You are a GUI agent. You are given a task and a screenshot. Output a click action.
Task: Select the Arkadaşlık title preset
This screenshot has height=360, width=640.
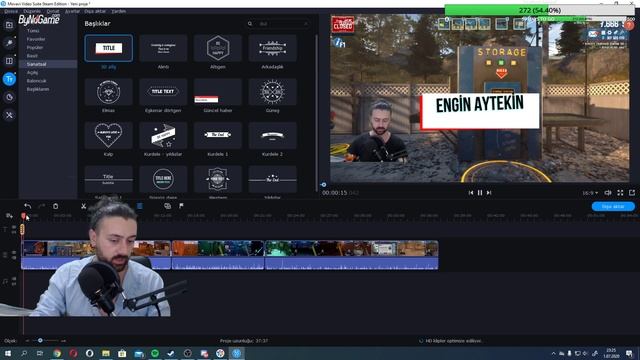[272, 48]
